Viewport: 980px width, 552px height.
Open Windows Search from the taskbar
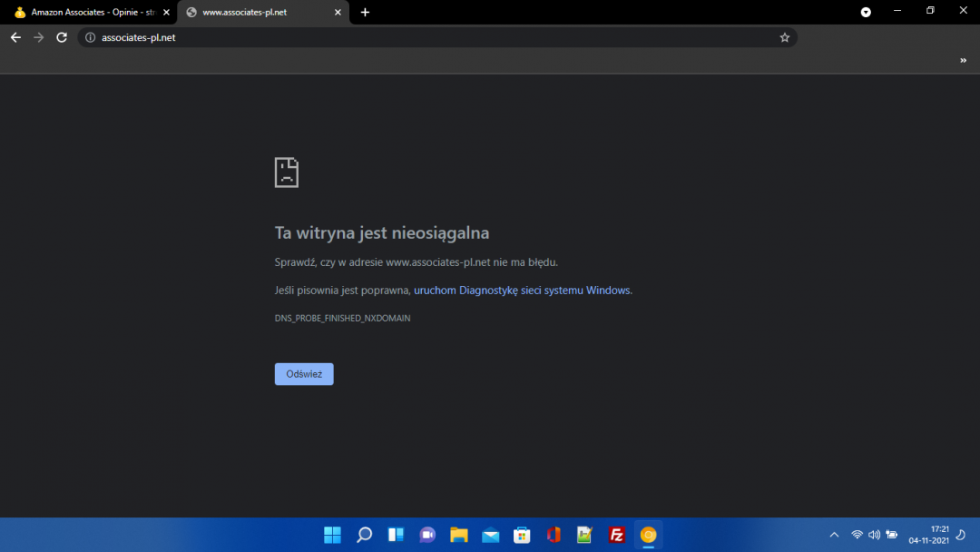click(x=364, y=535)
